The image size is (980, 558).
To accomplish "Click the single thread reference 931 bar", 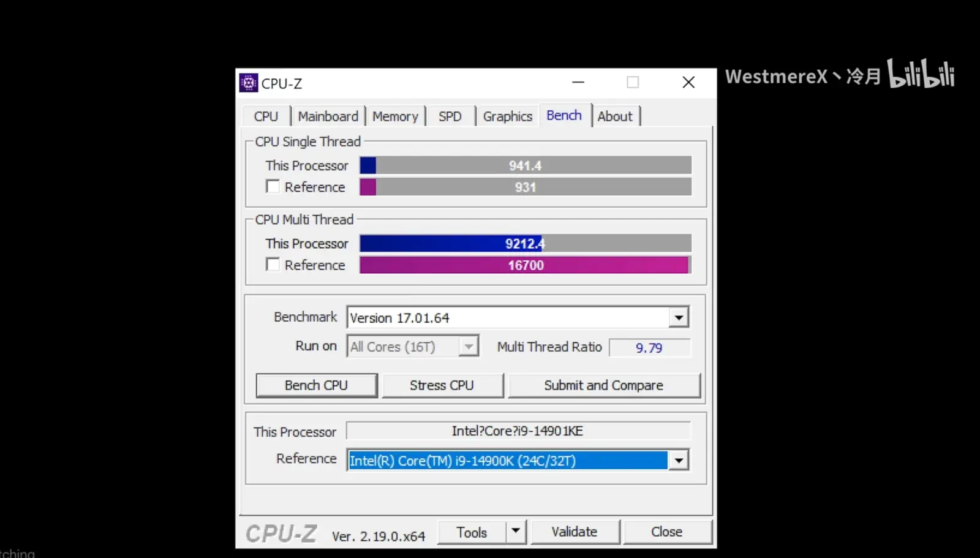I will pos(526,187).
